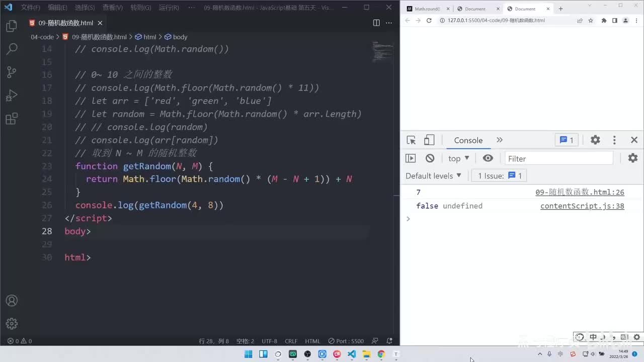The image size is (644, 362).
Task: Bookmark this page with the star
Action: click(591, 21)
